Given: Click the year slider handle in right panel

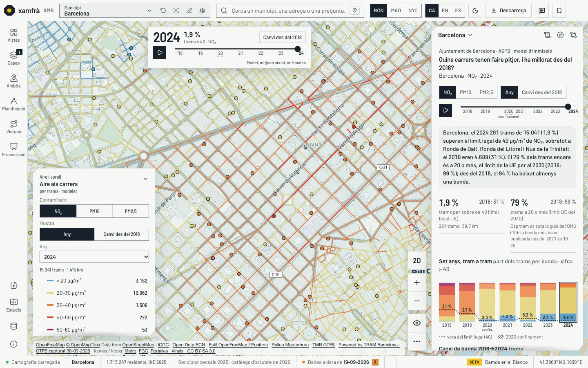Looking at the screenshot, I should 568,107.
